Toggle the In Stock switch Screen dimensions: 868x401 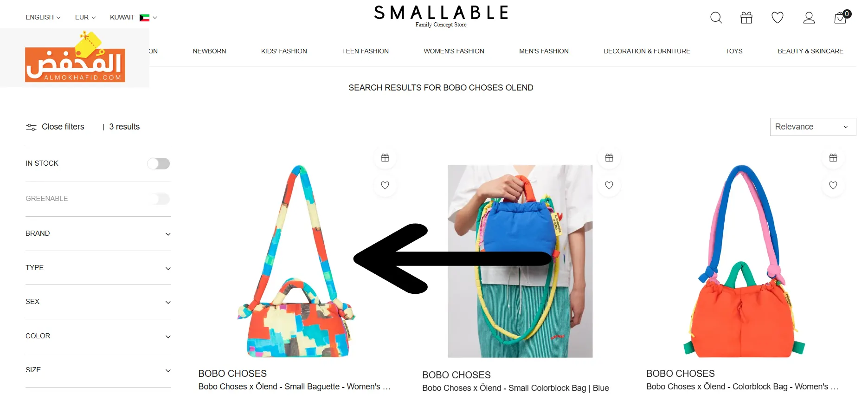[x=159, y=163]
